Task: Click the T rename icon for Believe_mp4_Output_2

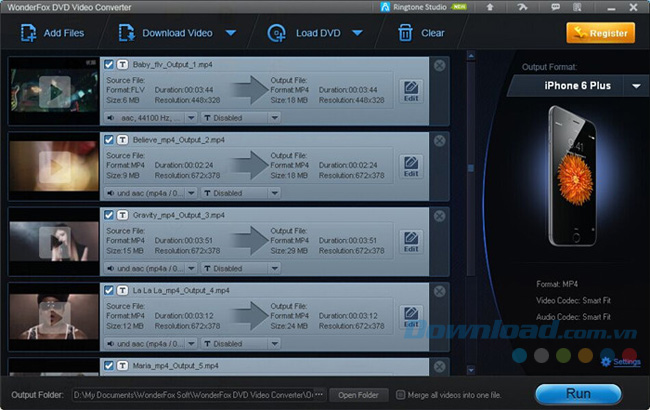Action: (x=122, y=140)
